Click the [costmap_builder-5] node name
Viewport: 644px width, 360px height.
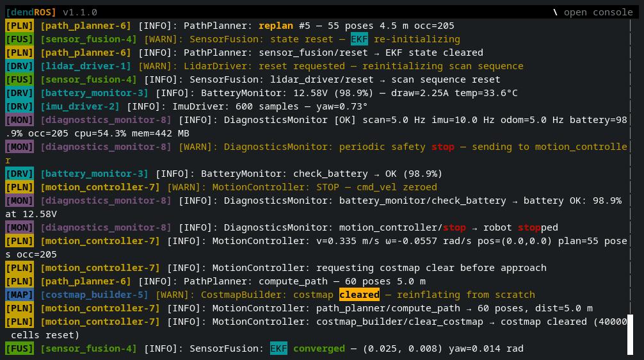pos(94,295)
